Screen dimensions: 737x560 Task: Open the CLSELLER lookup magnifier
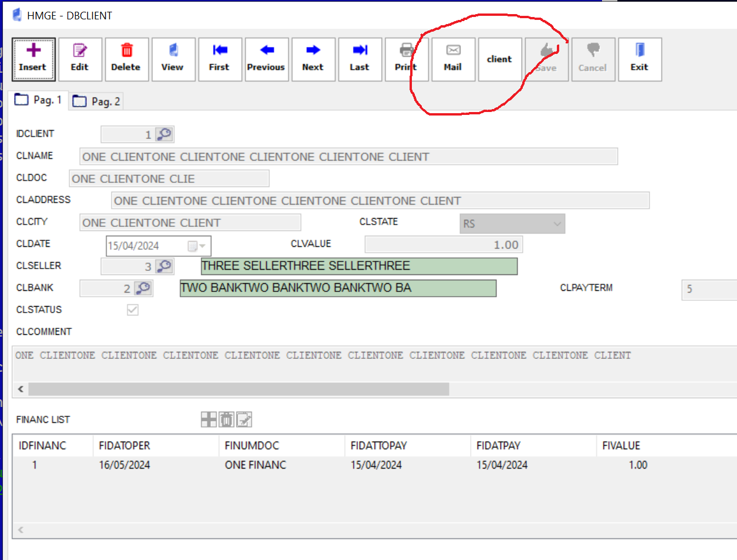point(165,266)
